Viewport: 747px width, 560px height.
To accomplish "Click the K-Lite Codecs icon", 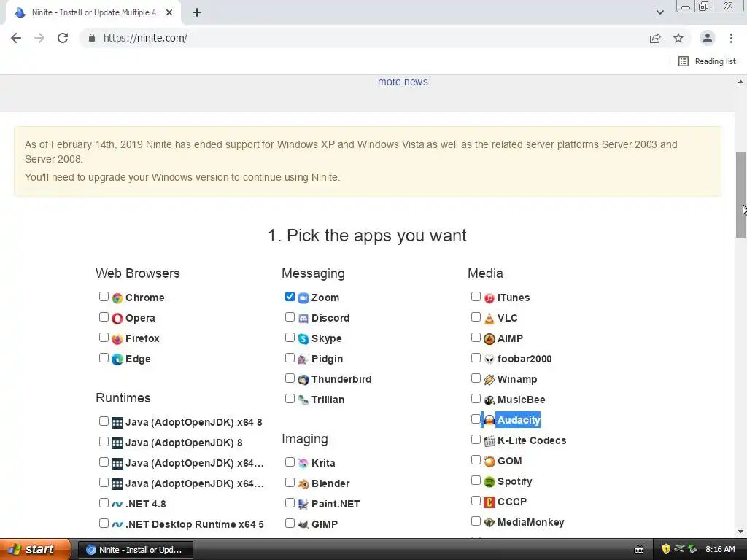I will point(489,441).
